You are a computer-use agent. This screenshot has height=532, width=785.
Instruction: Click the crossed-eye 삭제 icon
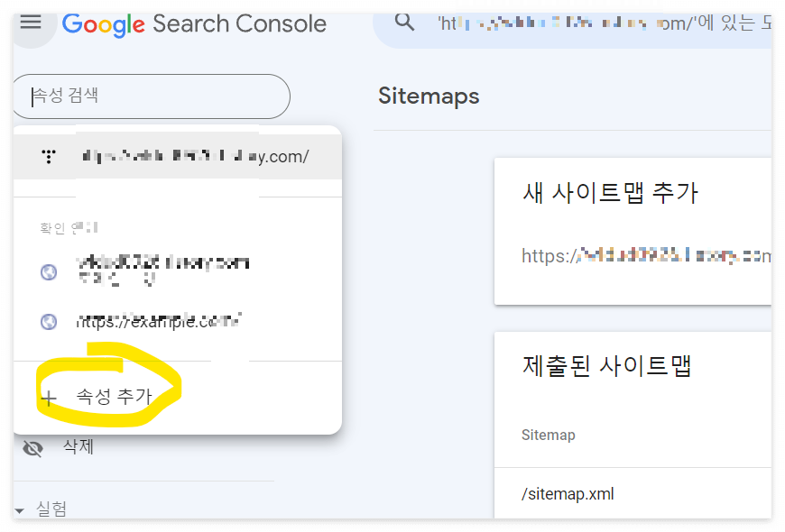tap(33, 448)
